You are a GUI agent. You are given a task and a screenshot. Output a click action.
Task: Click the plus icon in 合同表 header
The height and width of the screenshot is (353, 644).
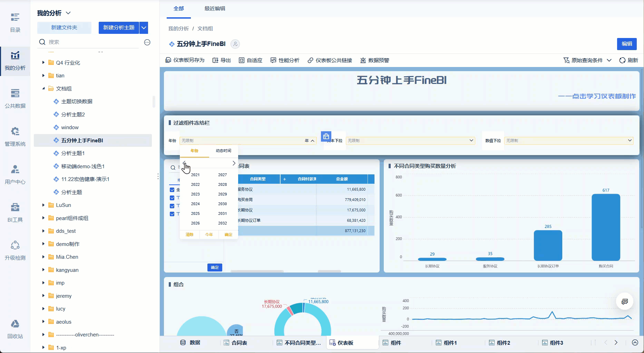point(285,179)
